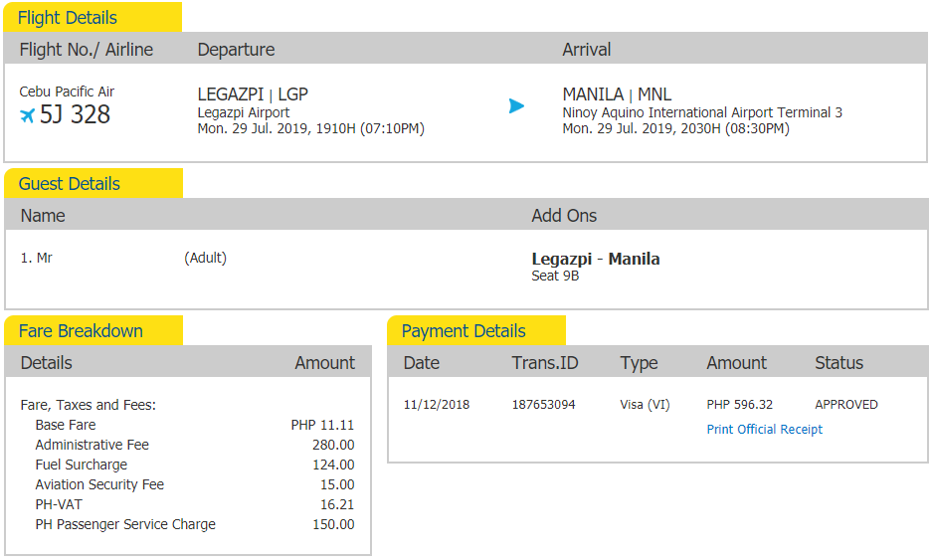Click the LEGAZPI | LGP departure text

tap(253, 94)
